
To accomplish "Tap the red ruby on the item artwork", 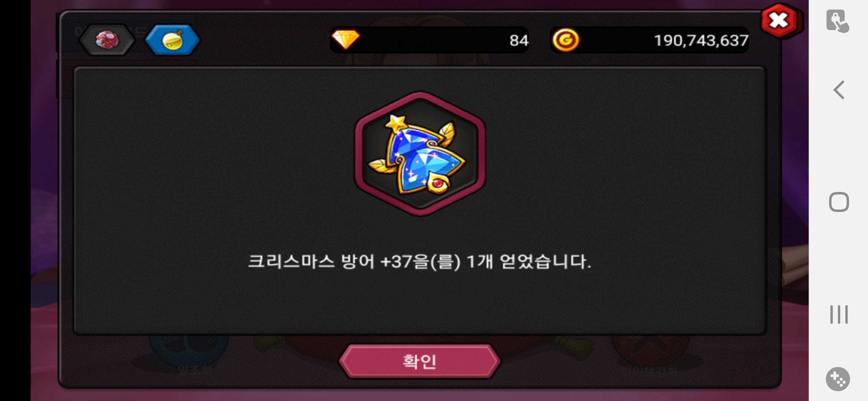I will point(438,183).
